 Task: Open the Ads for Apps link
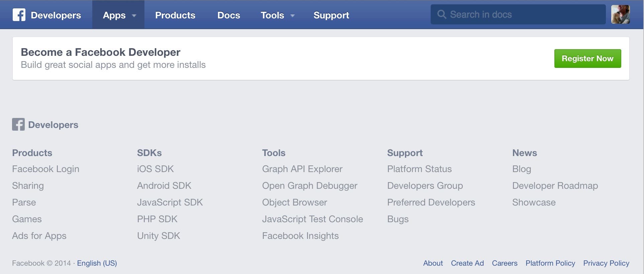[x=39, y=236]
